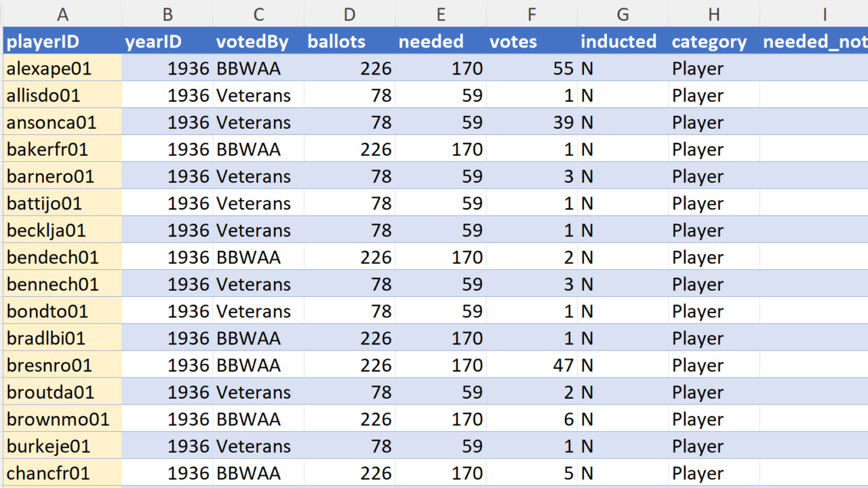
Task: Select column D header
Action: [x=349, y=14]
